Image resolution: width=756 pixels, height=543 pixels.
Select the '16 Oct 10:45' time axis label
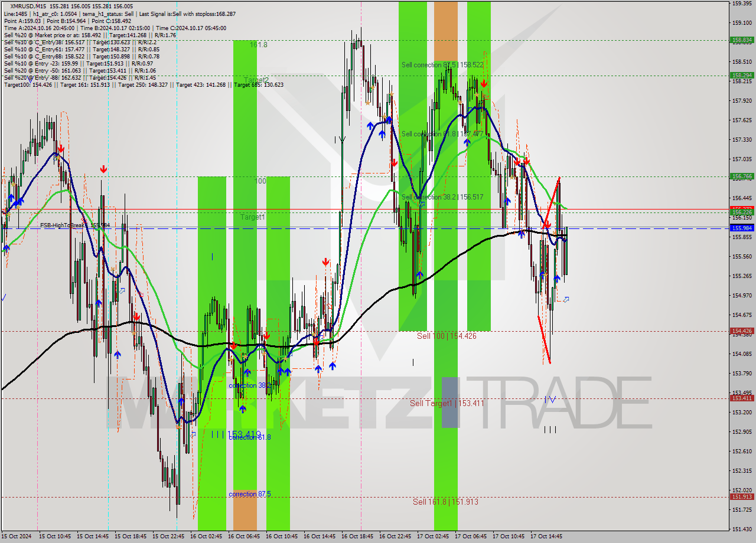(281, 537)
